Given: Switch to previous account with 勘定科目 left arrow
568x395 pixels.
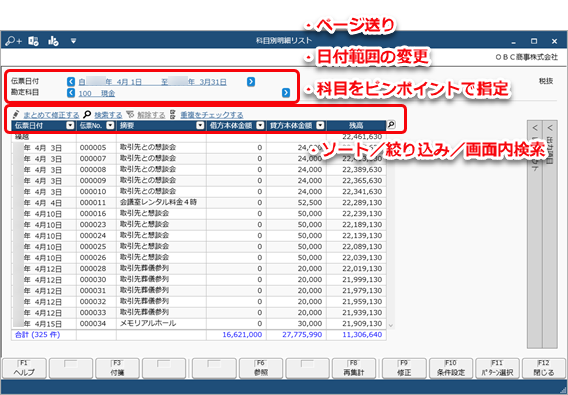Looking at the screenshot, I should coord(71,93).
